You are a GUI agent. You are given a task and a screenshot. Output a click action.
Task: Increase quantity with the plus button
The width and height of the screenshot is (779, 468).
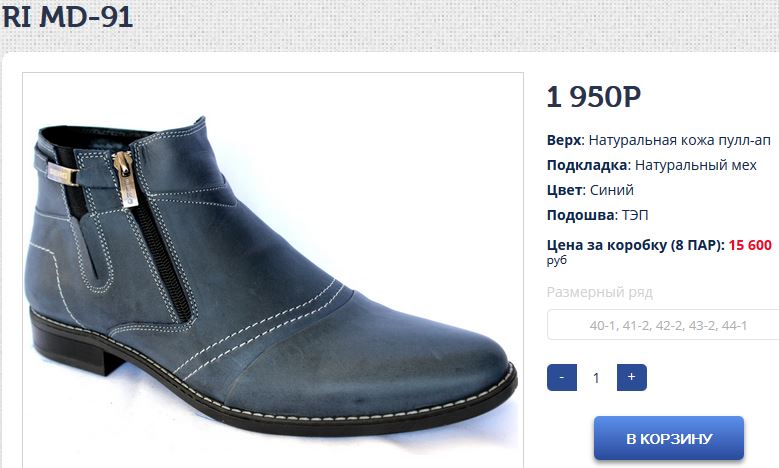pos(631,378)
